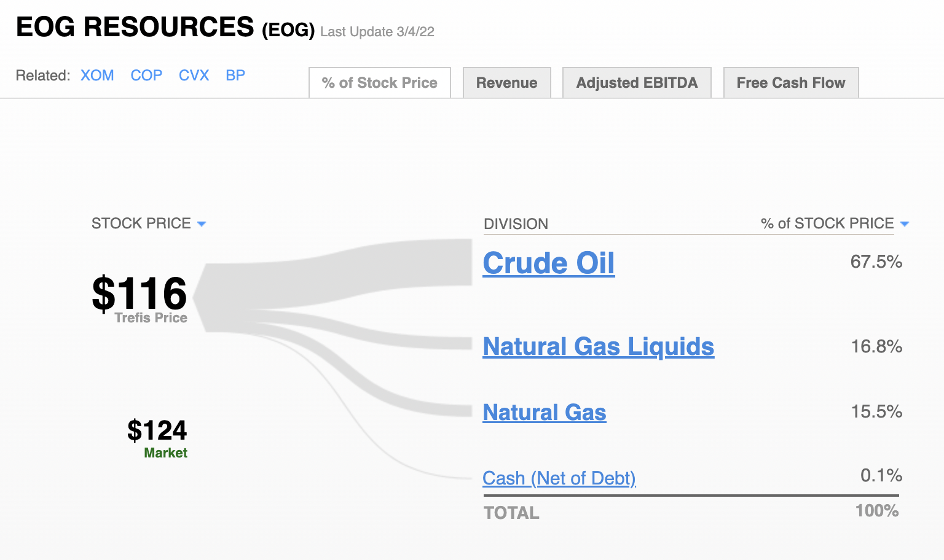Open the Cash (Net of Debt) link

[559, 478]
